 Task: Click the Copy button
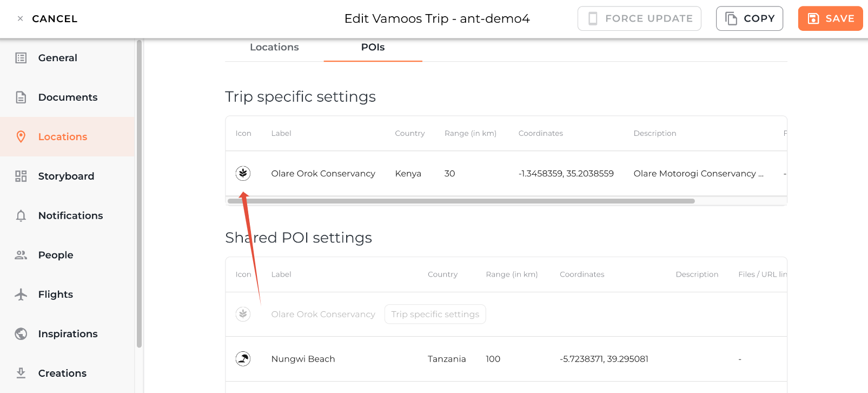[749, 18]
